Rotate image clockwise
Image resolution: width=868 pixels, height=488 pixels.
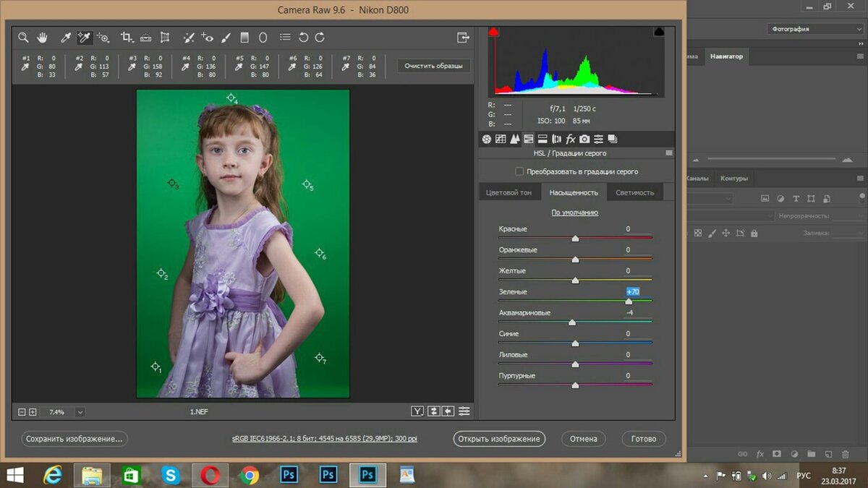[320, 37]
